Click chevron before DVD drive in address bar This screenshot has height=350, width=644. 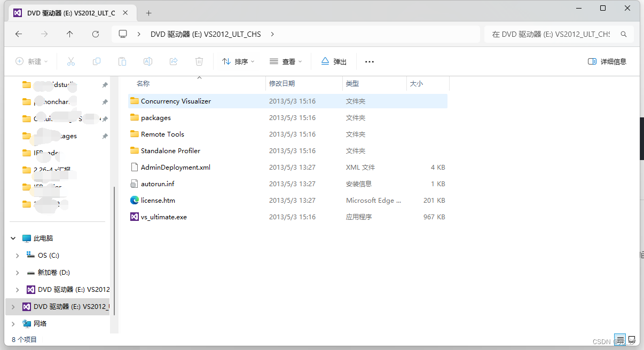click(x=139, y=34)
